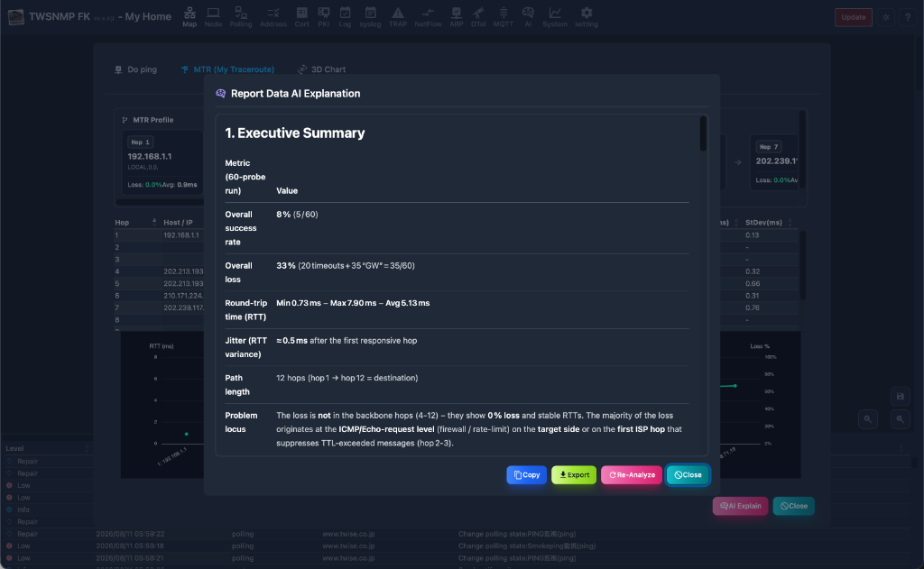Open the syslog toolbar icon
Image resolution: width=924 pixels, height=569 pixels.
[x=370, y=17]
